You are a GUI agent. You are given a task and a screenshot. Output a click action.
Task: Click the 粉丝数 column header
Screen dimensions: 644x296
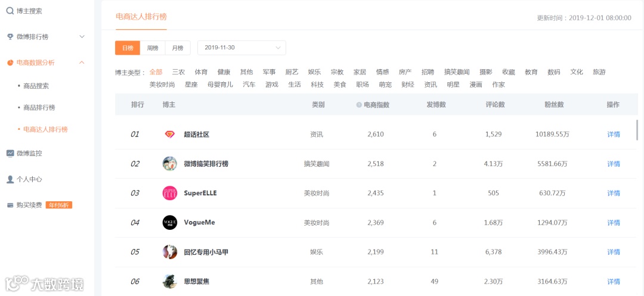click(x=554, y=105)
